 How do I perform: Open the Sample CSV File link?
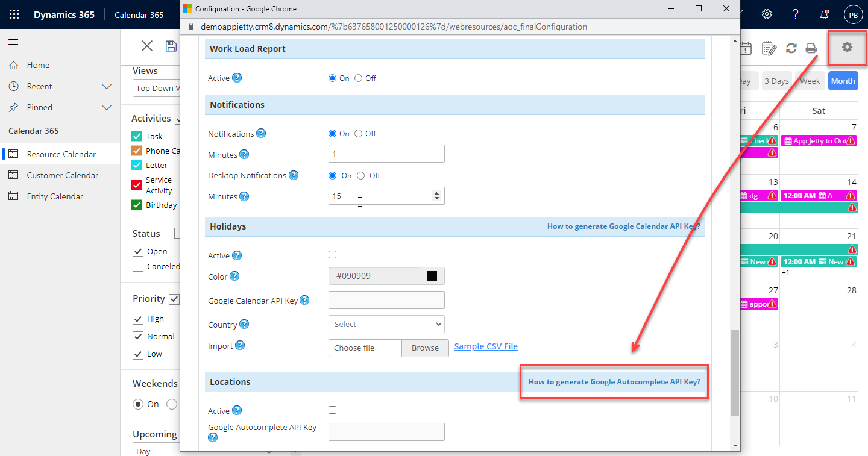point(486,346)
